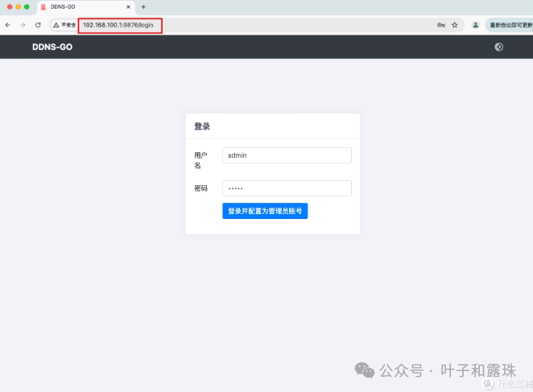Click the blue login and set admin account button
The width and height of the screenshot is (533, 392).
[x=265, y=211]
